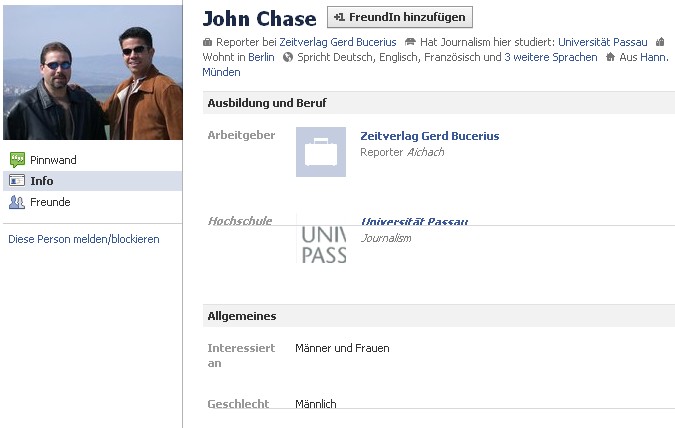Open the Berlin location link
Image resolution: width=675 pixels, height=428 pixels.
261,57
